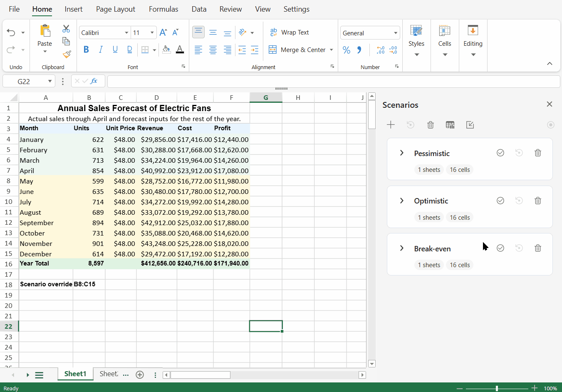Open the Styles button menu
Viewport: 562px width, 392px height.
(416, 41)
